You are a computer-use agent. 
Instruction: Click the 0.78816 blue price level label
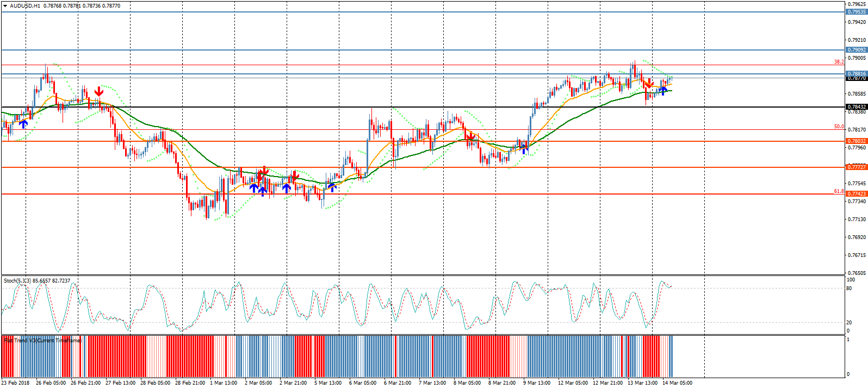856,73
